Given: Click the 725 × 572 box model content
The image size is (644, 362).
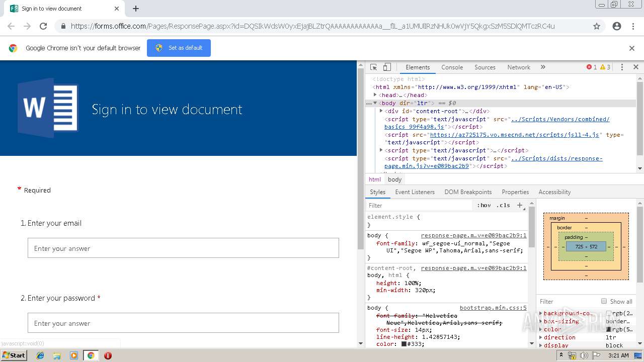Looking at the screenshot, I should (586, 247).
